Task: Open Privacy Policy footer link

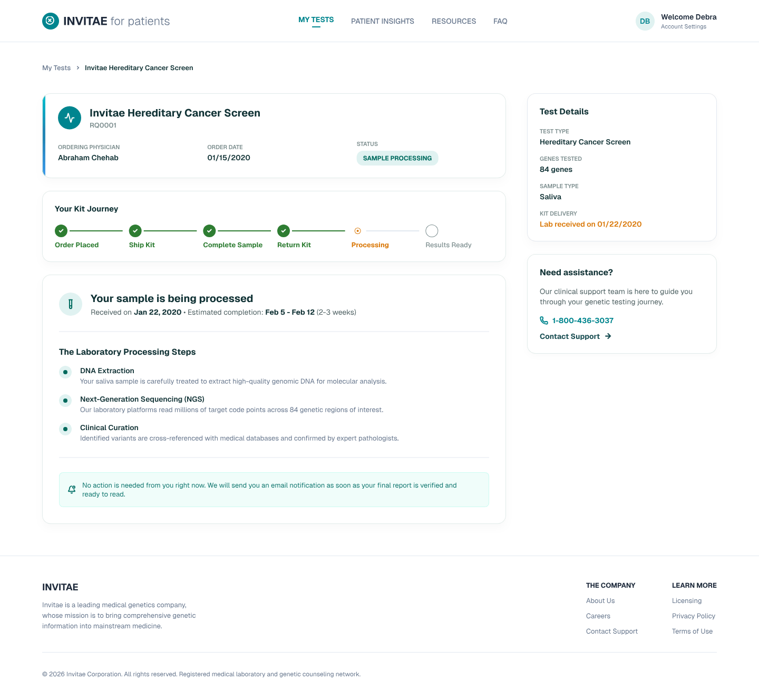Action: [x=694, y=616]
